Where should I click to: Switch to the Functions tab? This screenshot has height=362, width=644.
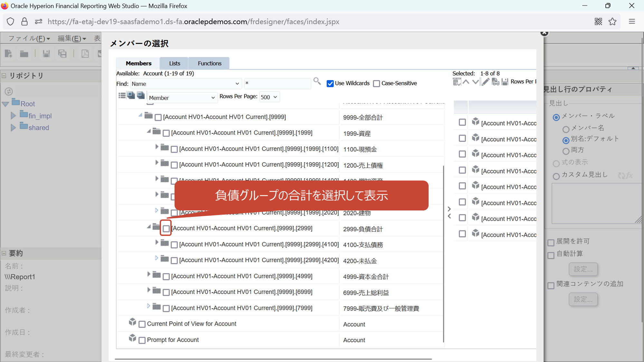tap(209, 63)
